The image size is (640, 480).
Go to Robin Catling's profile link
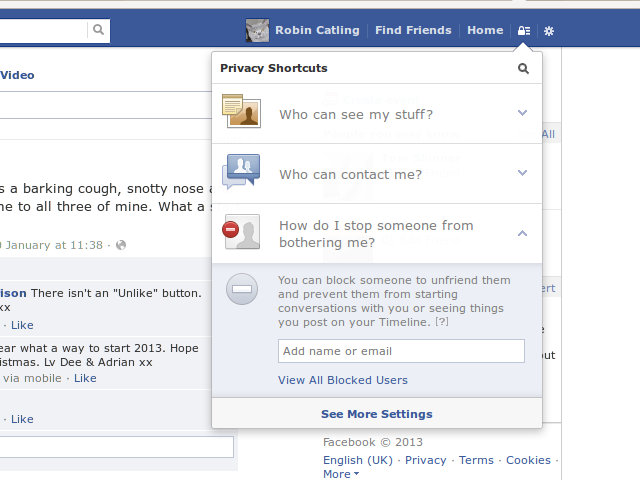317,30
